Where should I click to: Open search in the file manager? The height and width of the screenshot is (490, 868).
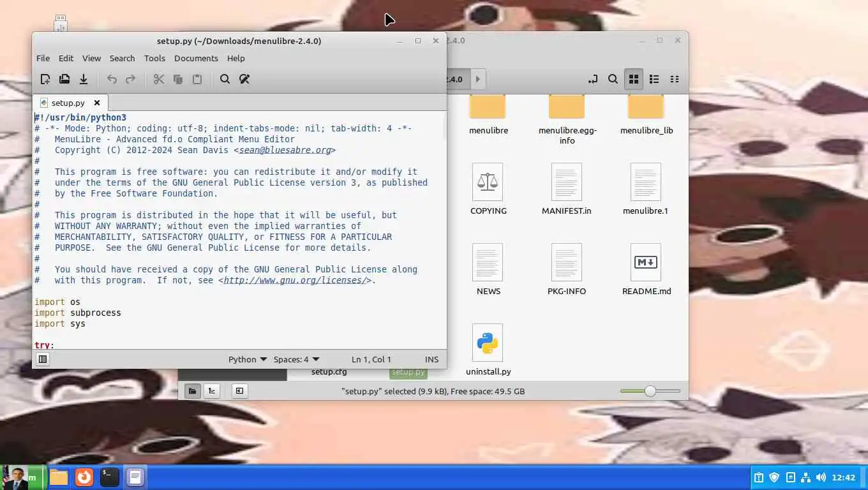click(x=613, y=79)
